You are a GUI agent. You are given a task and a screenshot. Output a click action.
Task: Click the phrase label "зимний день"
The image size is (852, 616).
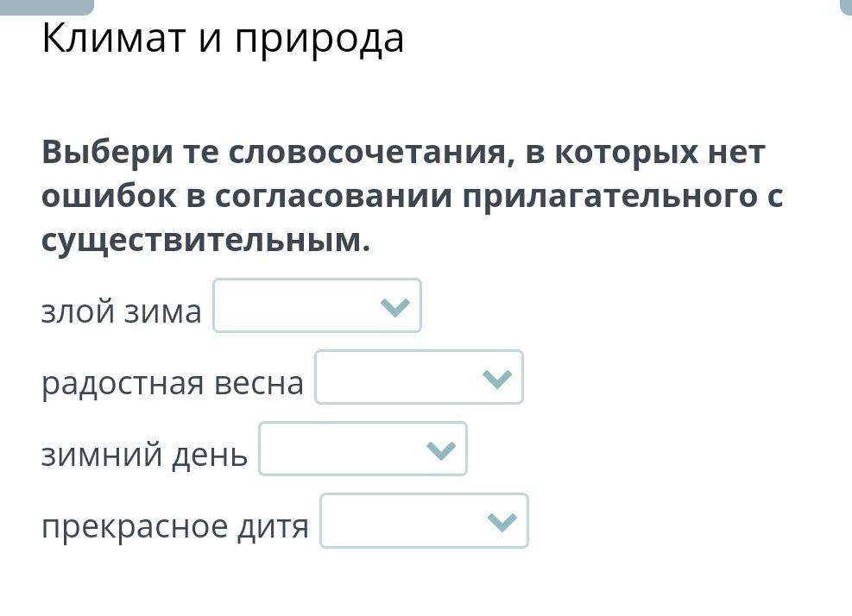pos(144,454)
